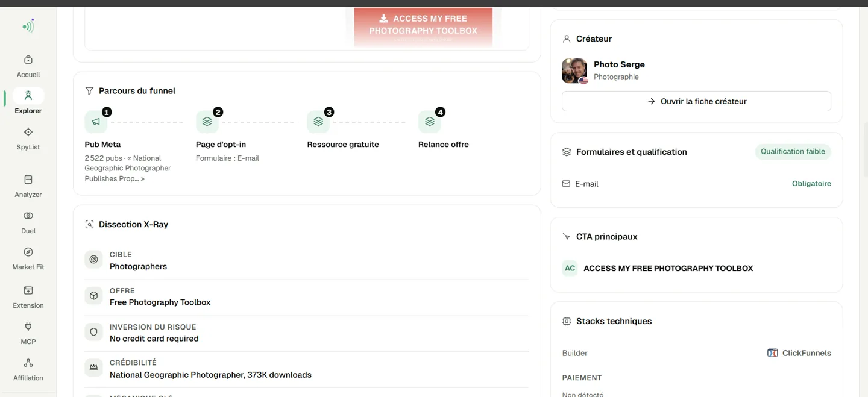Select funnel step 2 Page d'opt-in icon
The height and width of the screenshot is (397, 868).
(x=207, y=122)
